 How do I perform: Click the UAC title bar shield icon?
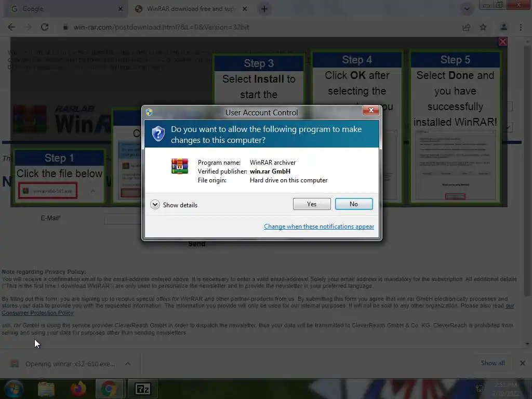click(149, 112)
